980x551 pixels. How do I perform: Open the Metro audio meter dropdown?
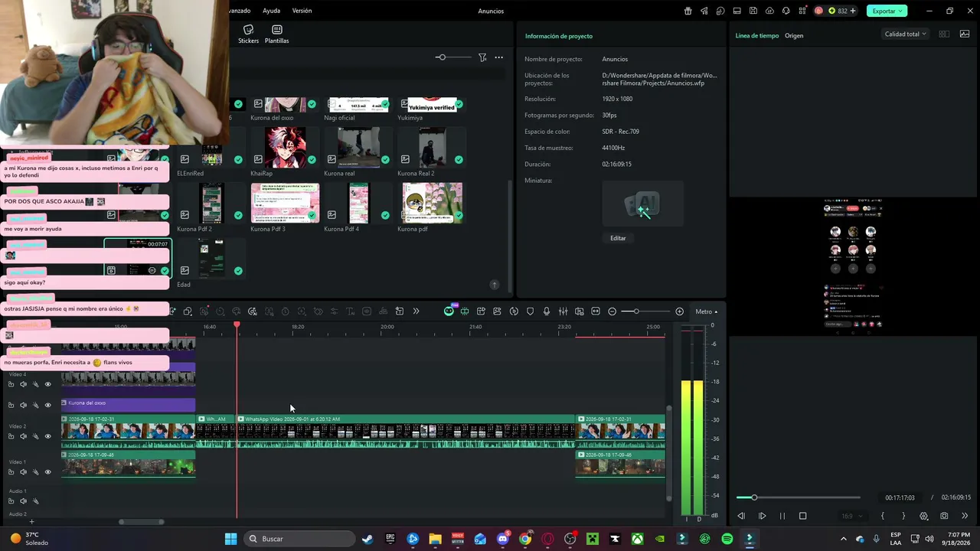pyautogui.click(x=706, y=311)
